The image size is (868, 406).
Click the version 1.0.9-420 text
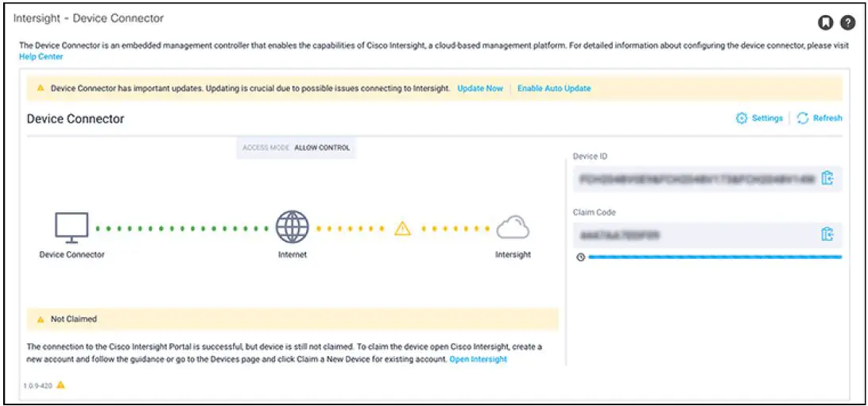click(x=38, y=385)
